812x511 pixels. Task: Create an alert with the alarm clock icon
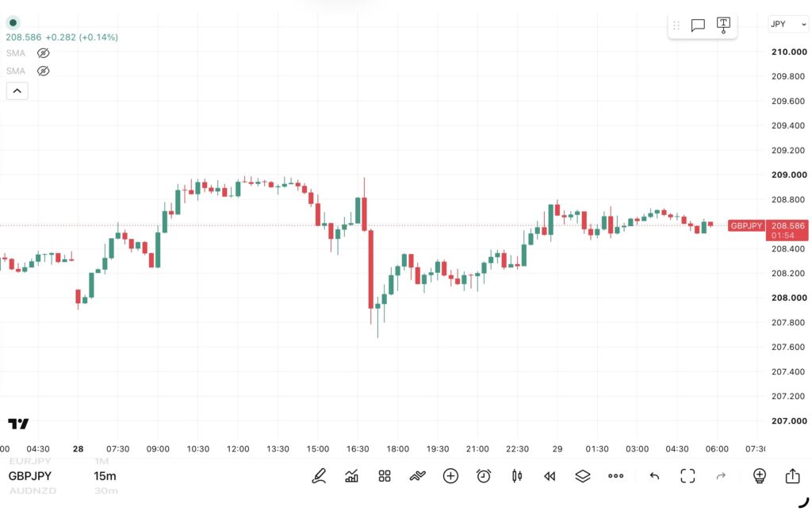coord(484,476)
